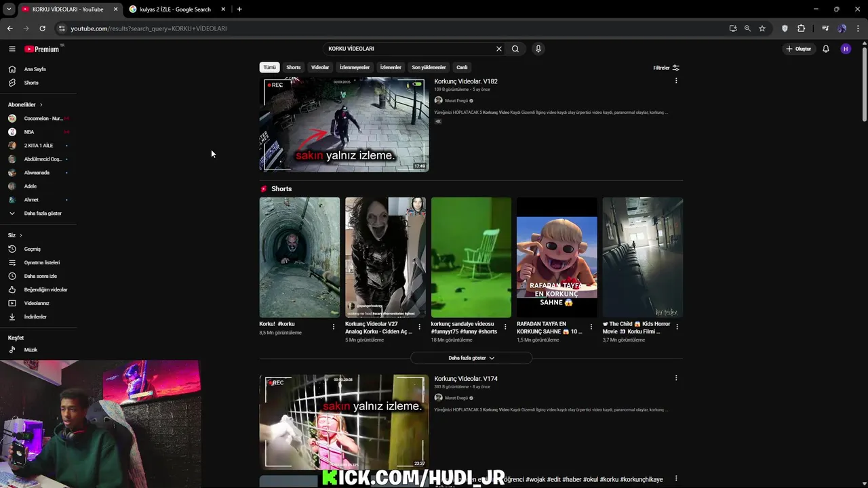868x488 pixels.
Task: Open the account avatar menu
Action: point(846,49)
